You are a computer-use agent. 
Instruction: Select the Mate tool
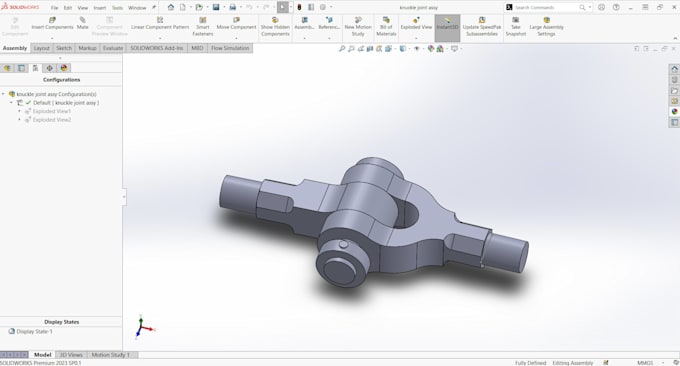tap(82, 23)
